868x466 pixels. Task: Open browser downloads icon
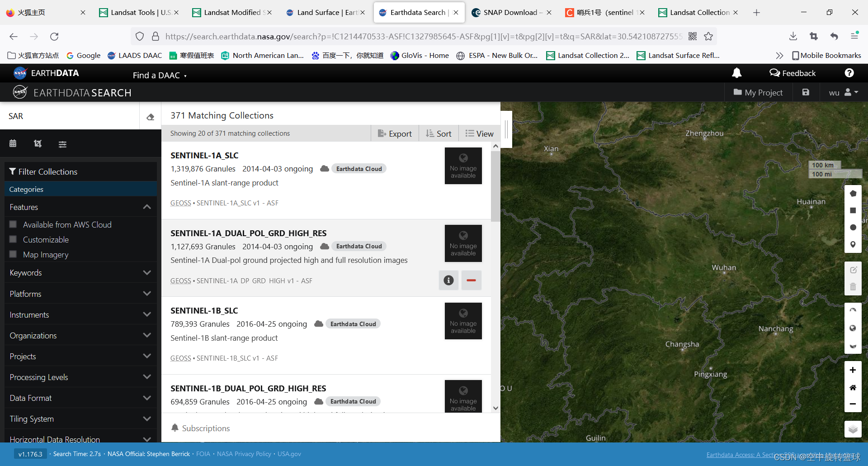pos(793,37)
